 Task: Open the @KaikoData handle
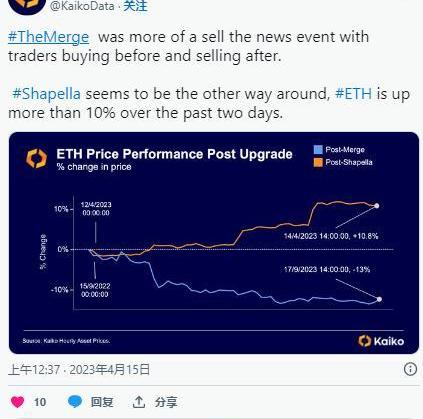click(x=82, y=6)
